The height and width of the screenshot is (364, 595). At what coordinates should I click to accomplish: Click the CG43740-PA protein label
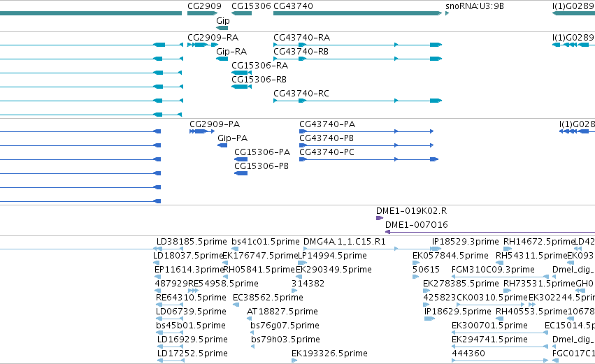pyautogui.click(x=327, y=124)
